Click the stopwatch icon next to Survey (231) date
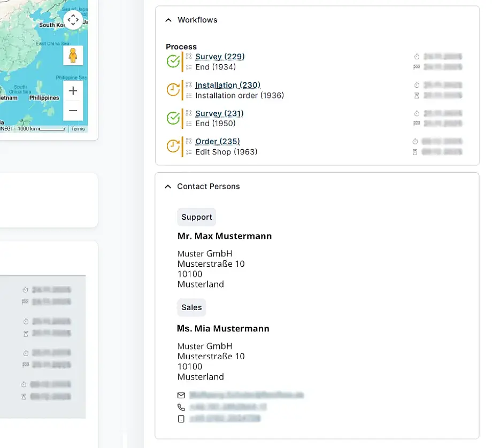Viewport: 492px width, 448px height. 416,113
